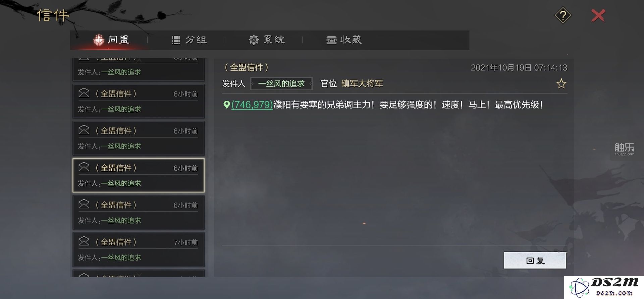Click the alliance emblem icon on 同盟 tab
Screen dimensions: 644x299
click(x=99, y=40)
